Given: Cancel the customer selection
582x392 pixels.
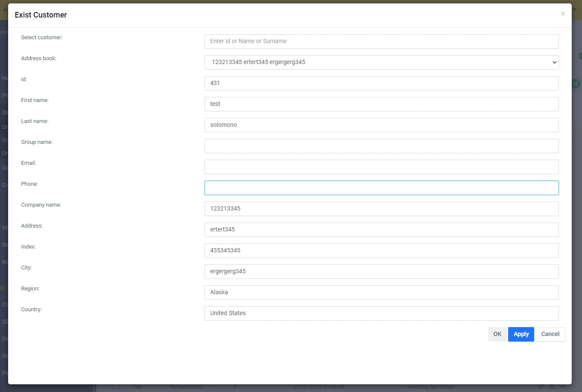Looking at the screenshot, I should point(550,334).
